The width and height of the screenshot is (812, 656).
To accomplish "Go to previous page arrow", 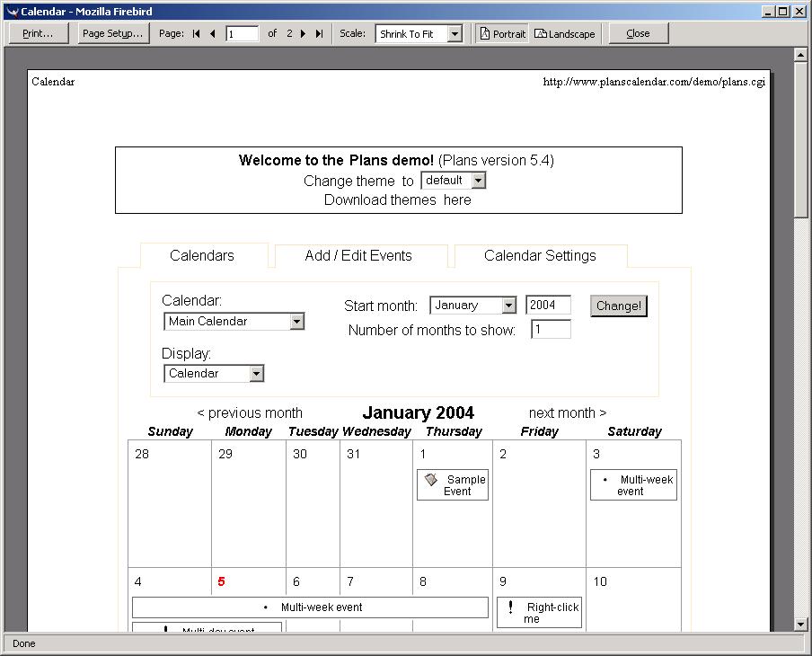I will point(213,33).
